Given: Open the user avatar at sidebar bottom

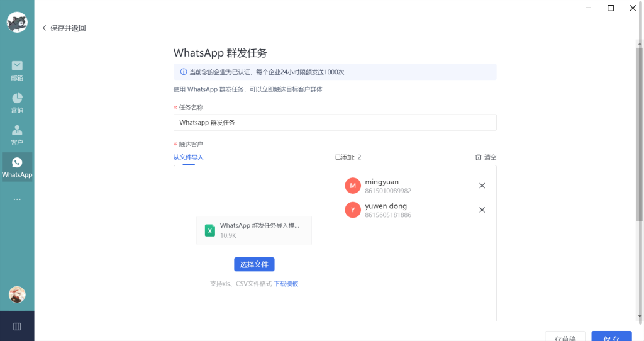Looking at the screenshot, I should [17, 294].
